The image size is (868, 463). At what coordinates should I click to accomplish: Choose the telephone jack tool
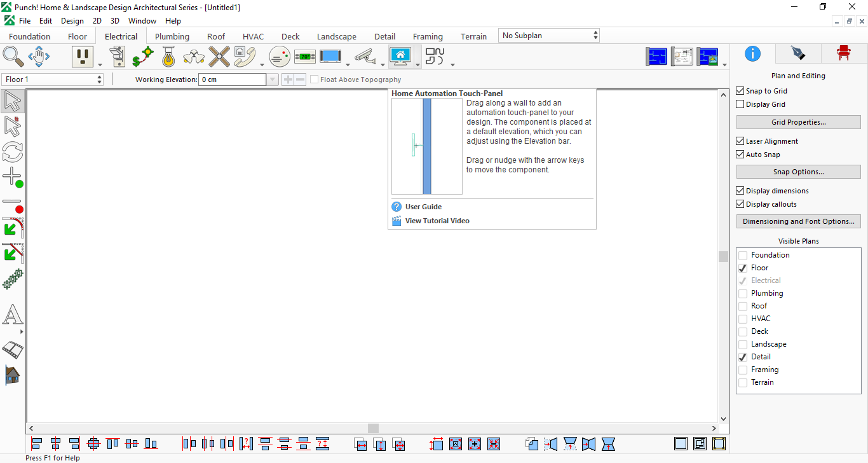(x=245, y=57)
